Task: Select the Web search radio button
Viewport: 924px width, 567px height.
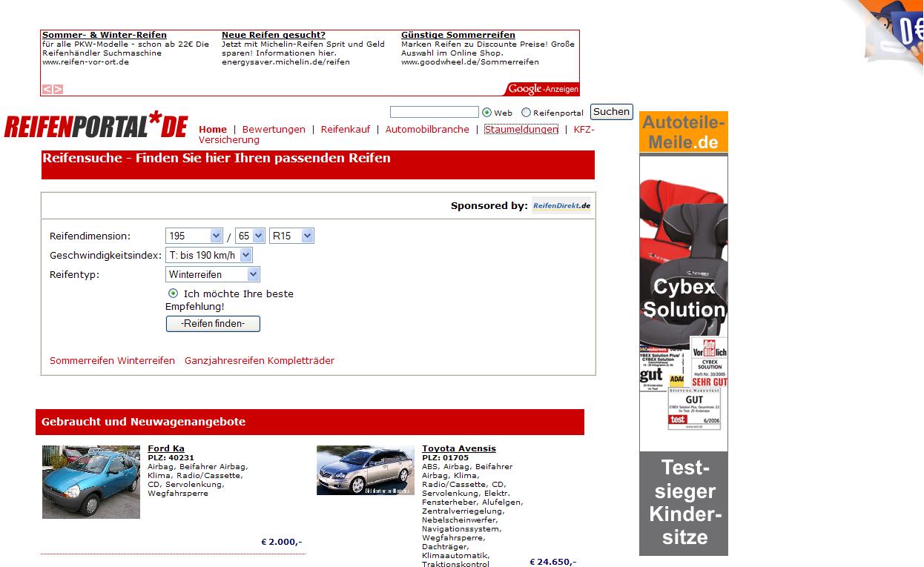Action: point(486,113)
